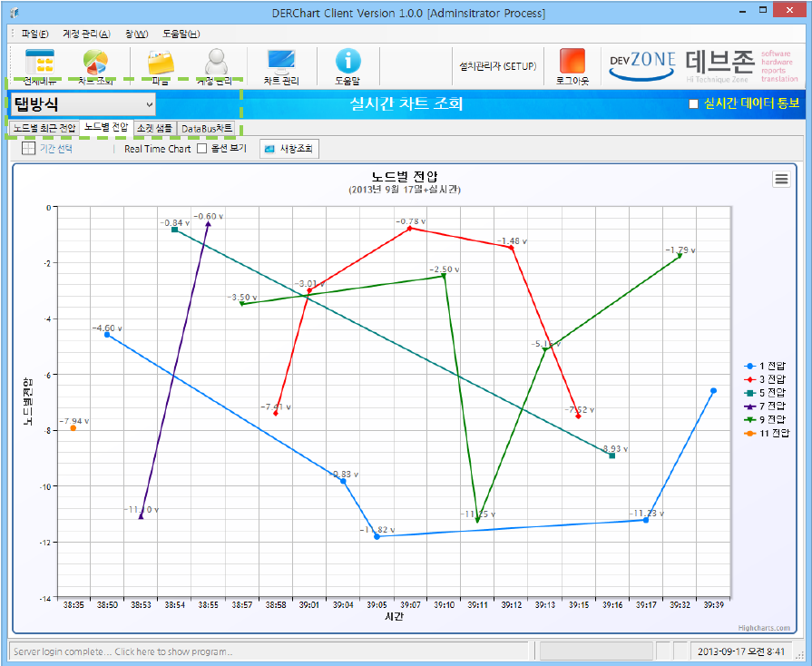
Task: Open the 파일 menu
Action: coord(34,34)
